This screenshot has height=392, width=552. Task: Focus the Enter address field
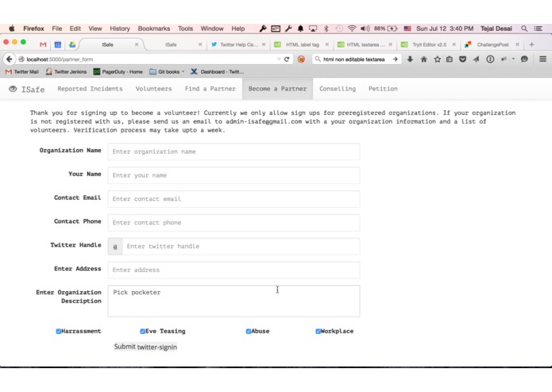[234, 270]
